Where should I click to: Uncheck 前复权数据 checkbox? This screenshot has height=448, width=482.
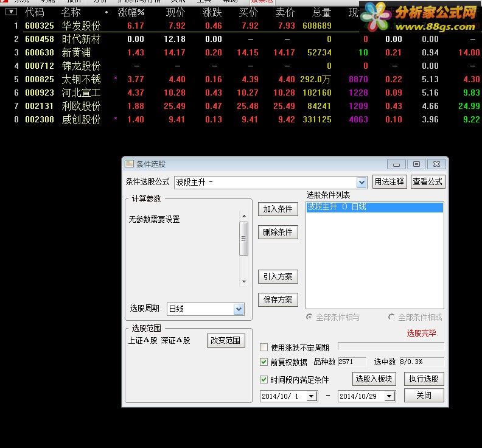tap(264, 362)
